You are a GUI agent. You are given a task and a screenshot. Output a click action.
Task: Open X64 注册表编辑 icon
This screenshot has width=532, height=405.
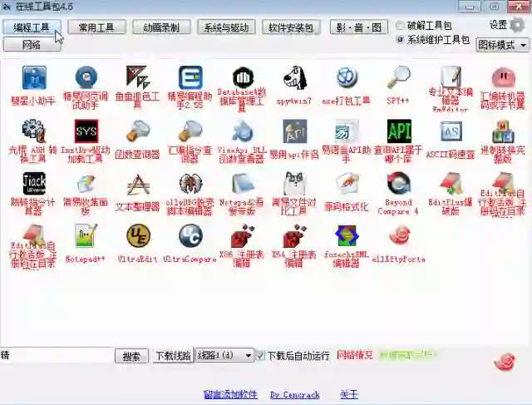tap(294, 236)
